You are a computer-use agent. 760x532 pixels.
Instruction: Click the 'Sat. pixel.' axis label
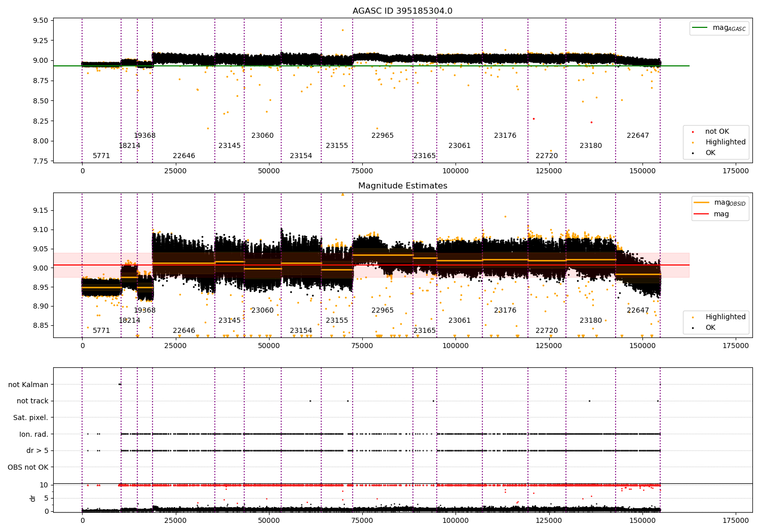point(30,418)
